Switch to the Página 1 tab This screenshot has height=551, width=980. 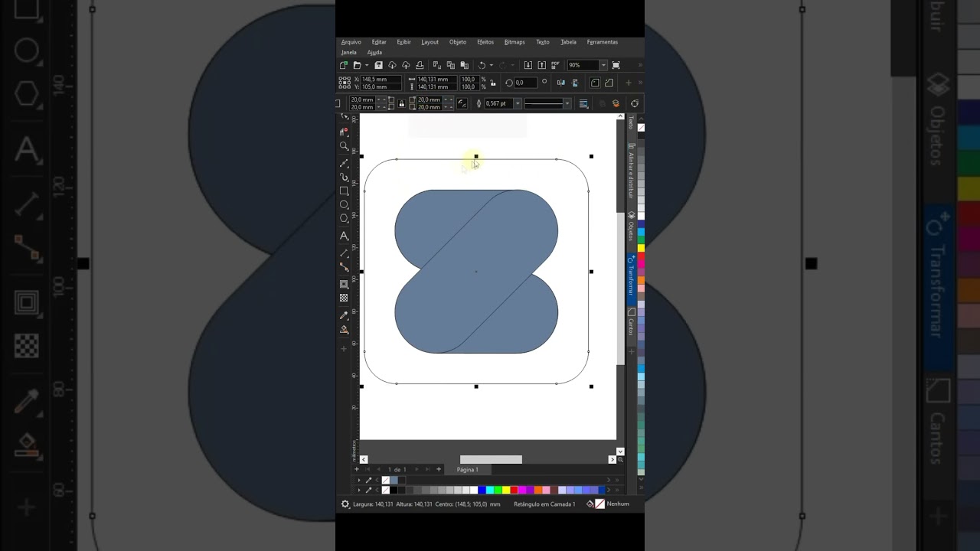click(467, 469)
